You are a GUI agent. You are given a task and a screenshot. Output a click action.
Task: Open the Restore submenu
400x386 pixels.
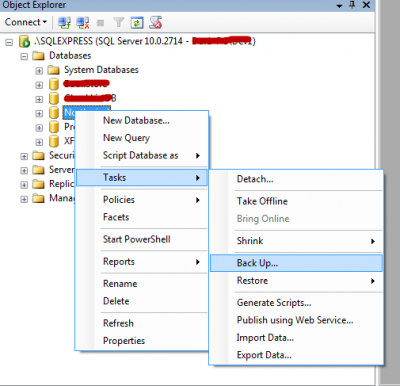[x=296, y=281]
